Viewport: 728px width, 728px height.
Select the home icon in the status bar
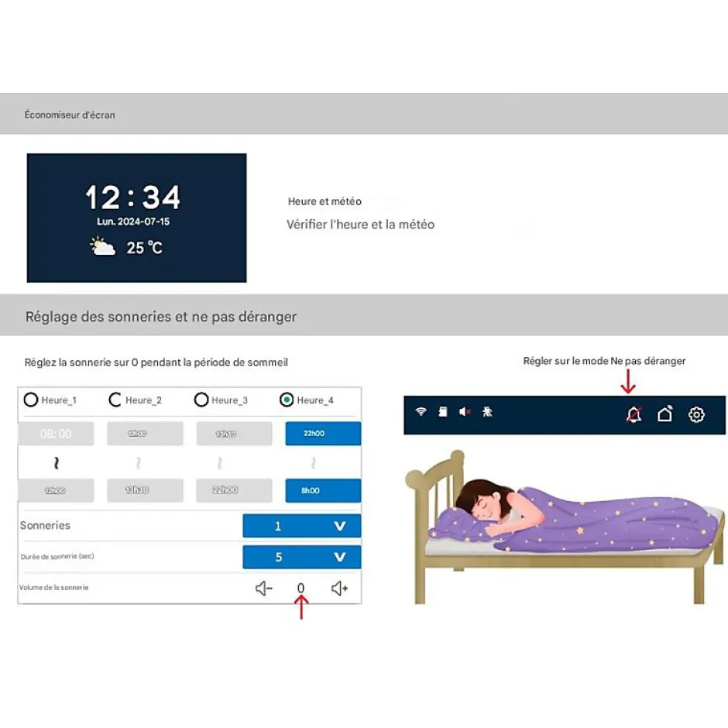664,414
